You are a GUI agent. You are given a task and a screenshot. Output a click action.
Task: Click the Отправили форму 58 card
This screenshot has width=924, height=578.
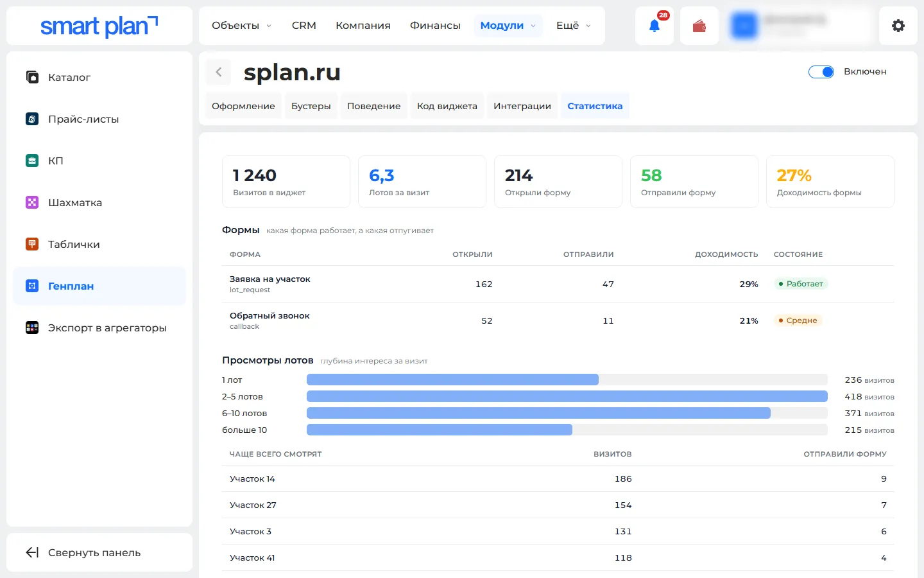694,182
